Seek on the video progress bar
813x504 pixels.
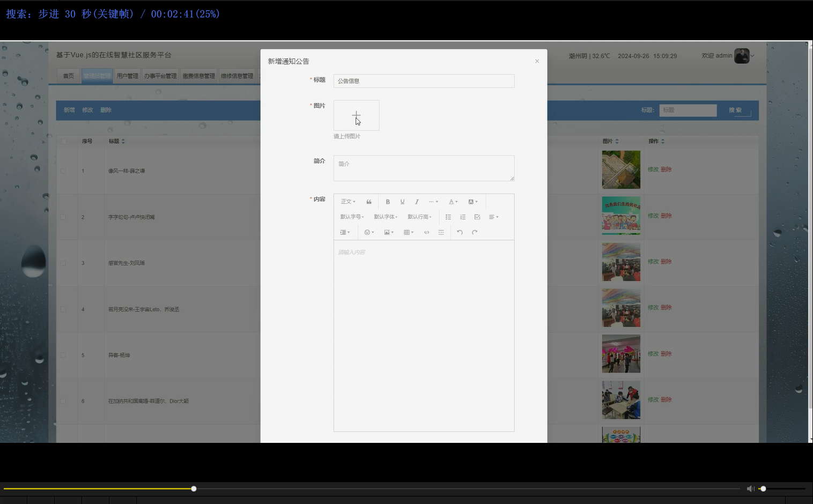tap(371, 488)
